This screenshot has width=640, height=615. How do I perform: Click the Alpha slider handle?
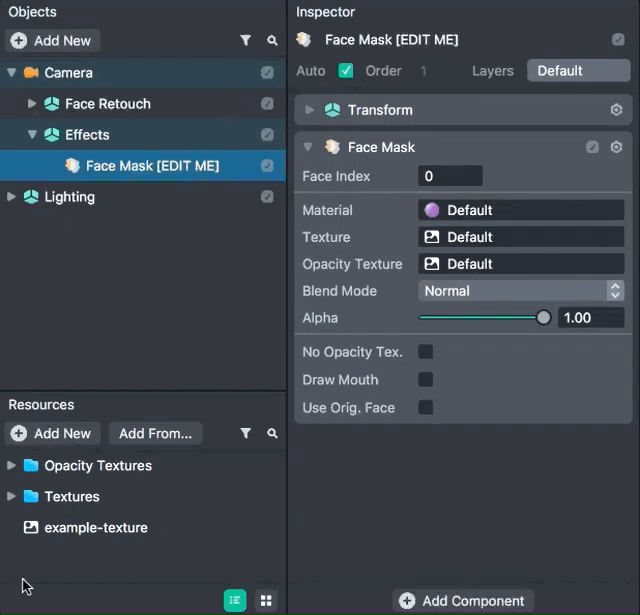[543, 318]
